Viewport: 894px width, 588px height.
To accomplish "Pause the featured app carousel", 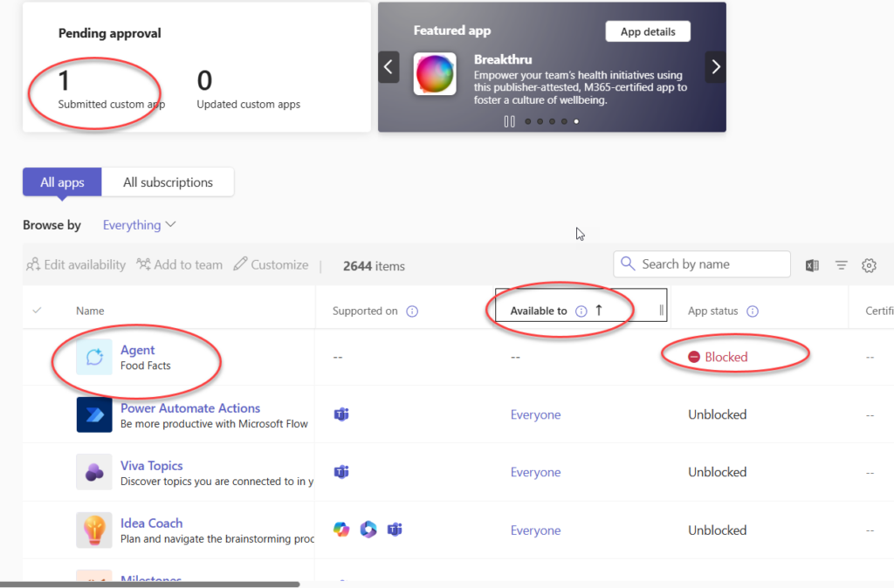I will click(509, 121).
